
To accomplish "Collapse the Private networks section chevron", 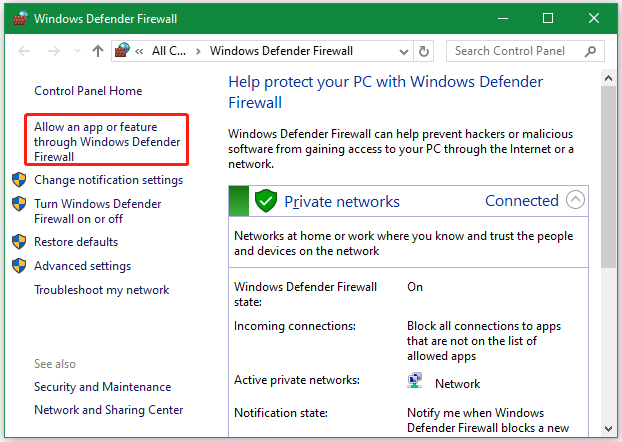I will pyautogui.click(x=575, y=200).
